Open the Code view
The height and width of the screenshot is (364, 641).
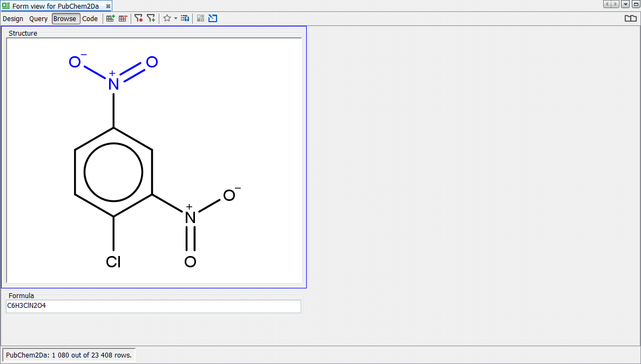click(90, 19)
